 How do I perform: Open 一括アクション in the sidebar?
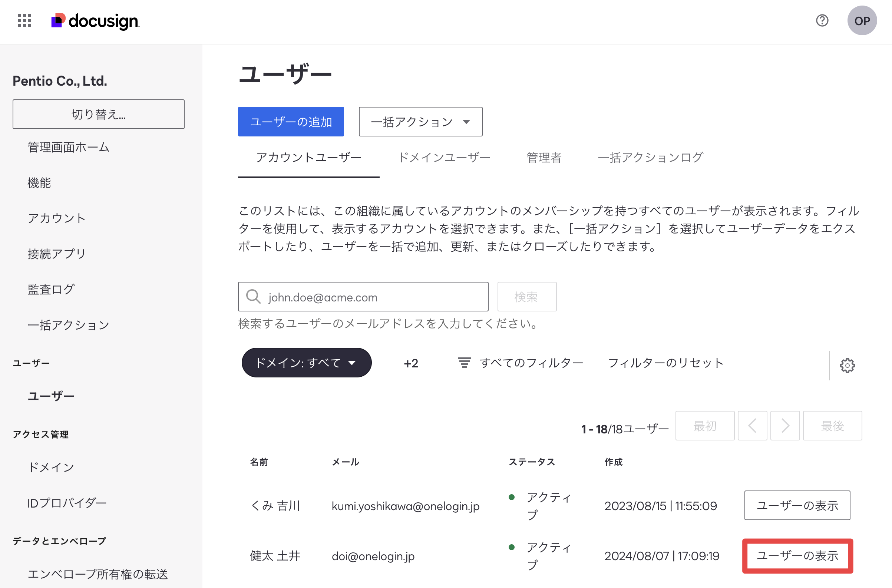(x=69, y=325)
